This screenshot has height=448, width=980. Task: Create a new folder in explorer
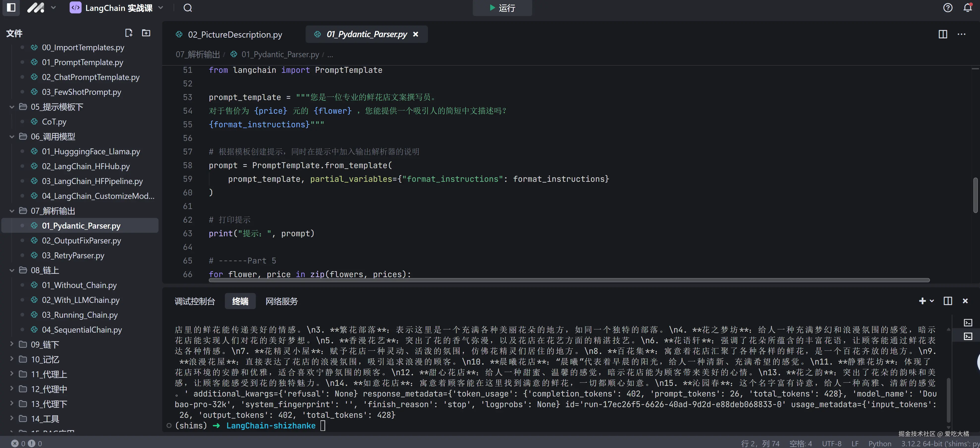[x=146, y=33]
